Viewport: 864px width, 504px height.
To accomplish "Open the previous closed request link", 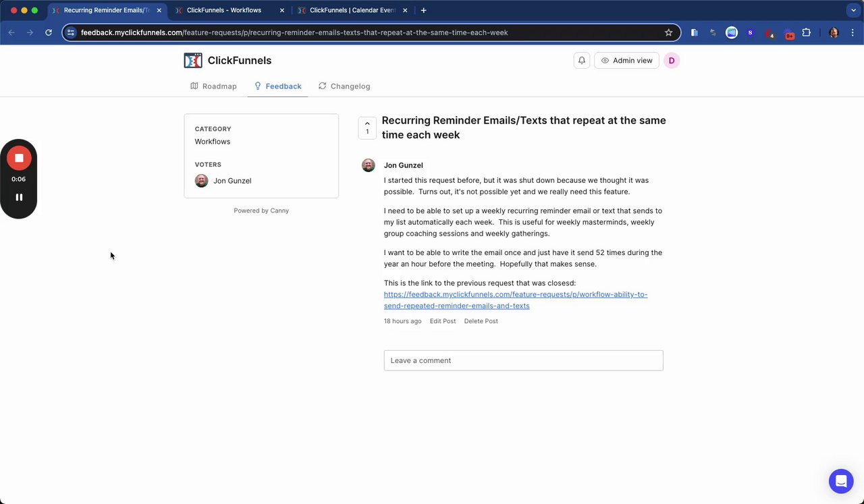I will 516,300.
